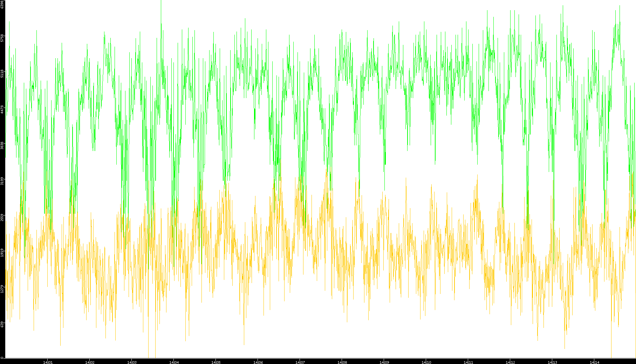Choose the 14:12 time axis tick
Viewport: 636px width, 364px height.
pos(510,362)
